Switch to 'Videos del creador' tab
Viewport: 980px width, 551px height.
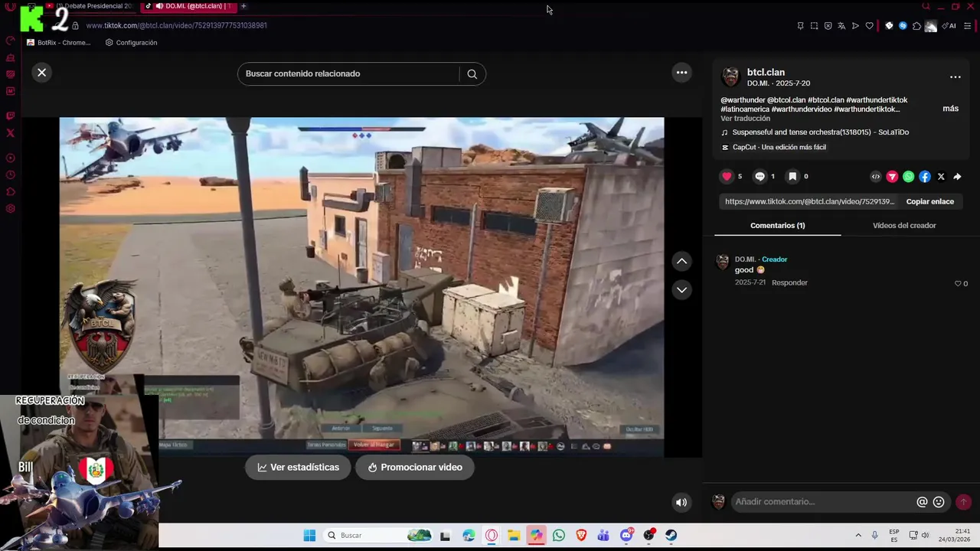click(904, 226)
